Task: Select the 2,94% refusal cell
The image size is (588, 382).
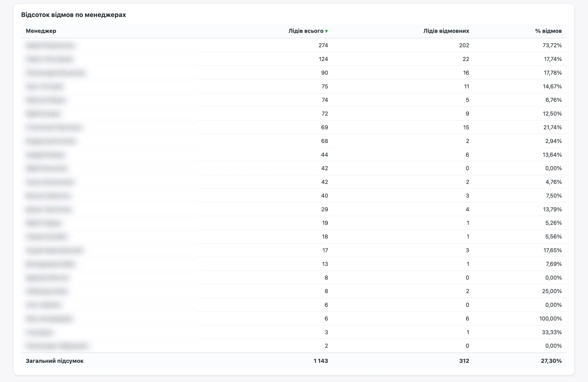Action: 554,141
